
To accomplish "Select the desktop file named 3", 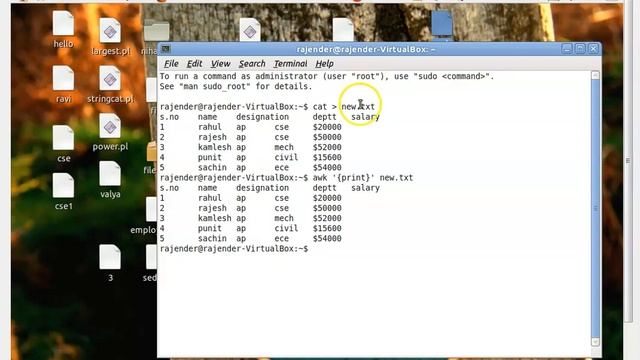I will point(110,258).
